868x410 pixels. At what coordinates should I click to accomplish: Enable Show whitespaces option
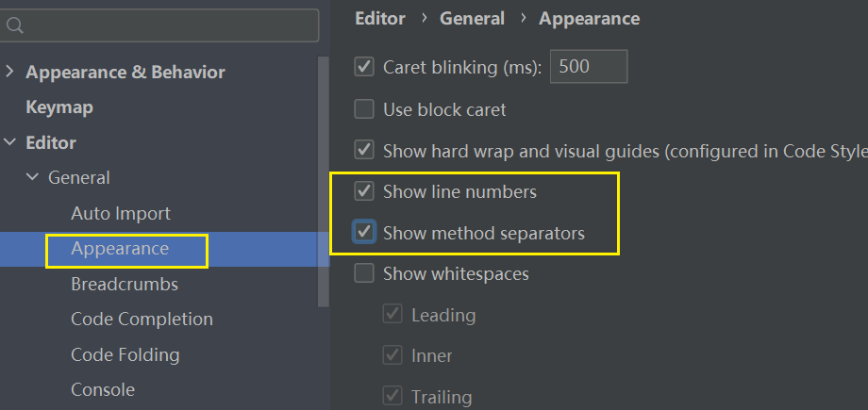[364, 274]
